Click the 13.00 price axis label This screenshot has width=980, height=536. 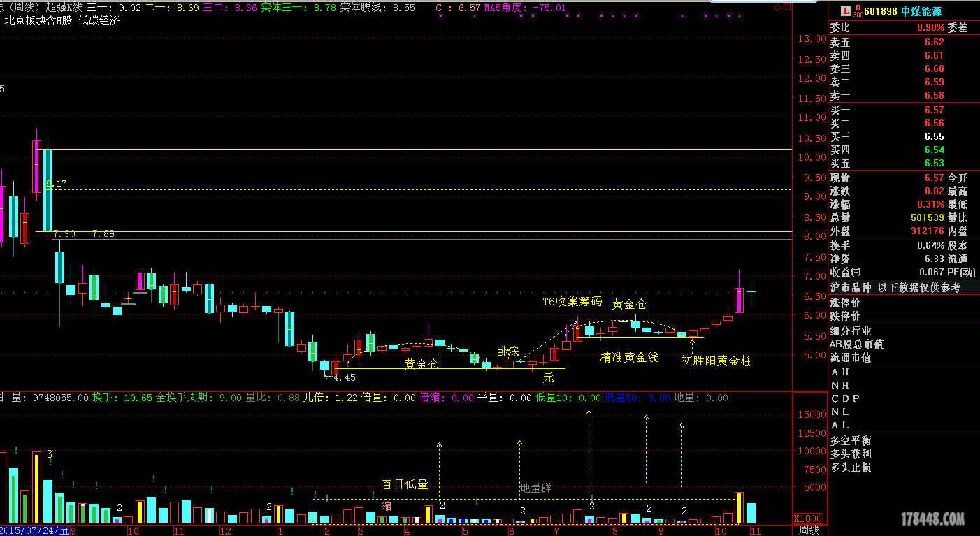[812, 39]
